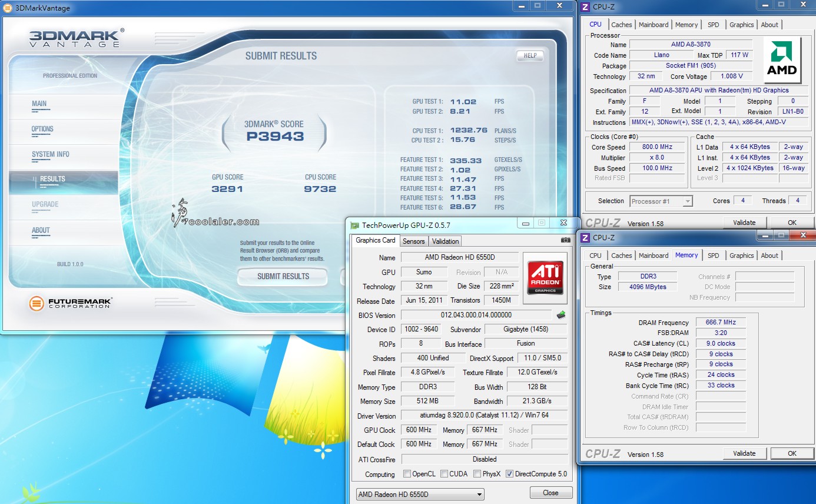The height and width of the screenshot is (504, 816).
Task: Enable the OpenCL checkbox
Action: pyautogui.click(x=407, y=474)
